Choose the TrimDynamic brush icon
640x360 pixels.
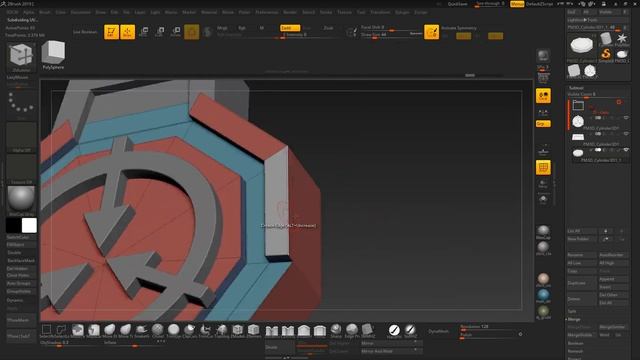[x=173, y=330]
